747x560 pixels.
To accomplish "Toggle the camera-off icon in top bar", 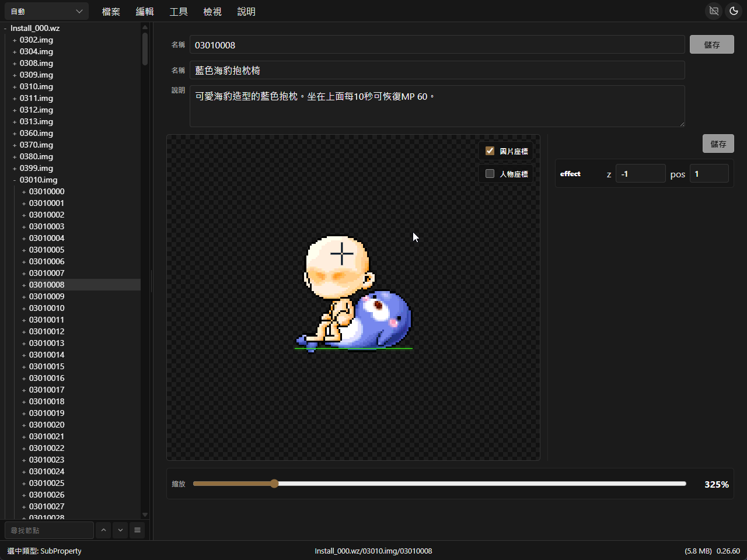I will [714, 11].
